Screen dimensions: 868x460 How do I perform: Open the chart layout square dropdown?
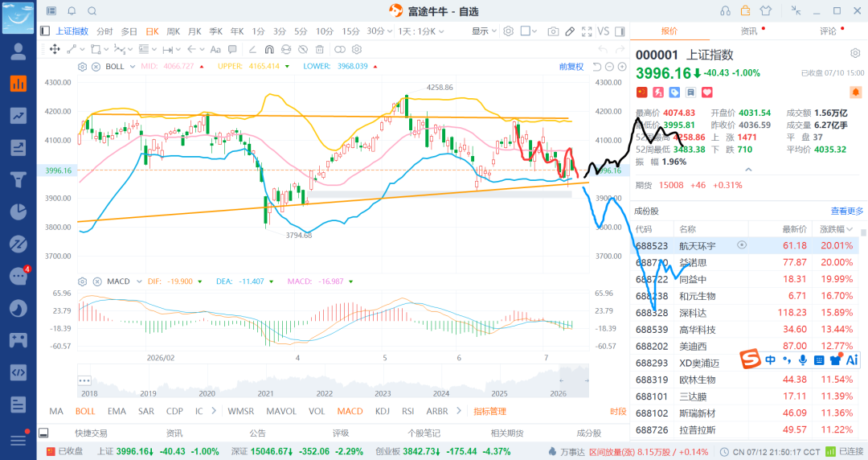(529, 31)
